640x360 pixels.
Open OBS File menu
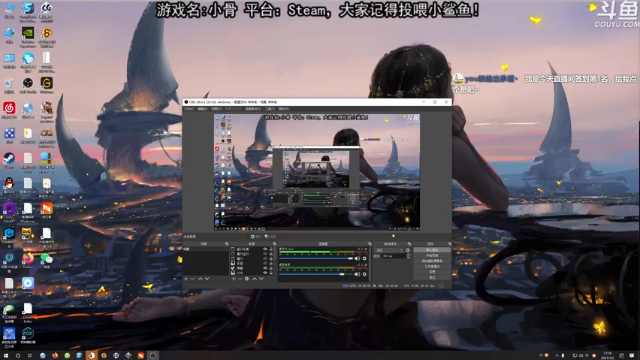(189, 109)
